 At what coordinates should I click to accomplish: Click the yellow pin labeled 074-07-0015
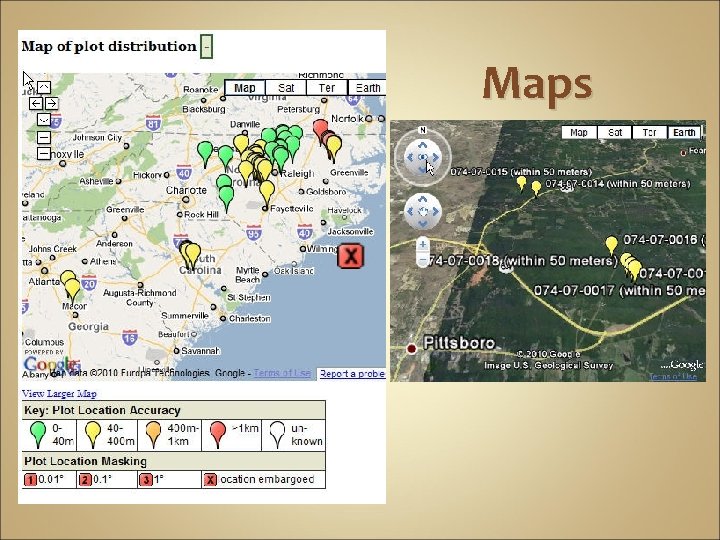pos(521,183)
